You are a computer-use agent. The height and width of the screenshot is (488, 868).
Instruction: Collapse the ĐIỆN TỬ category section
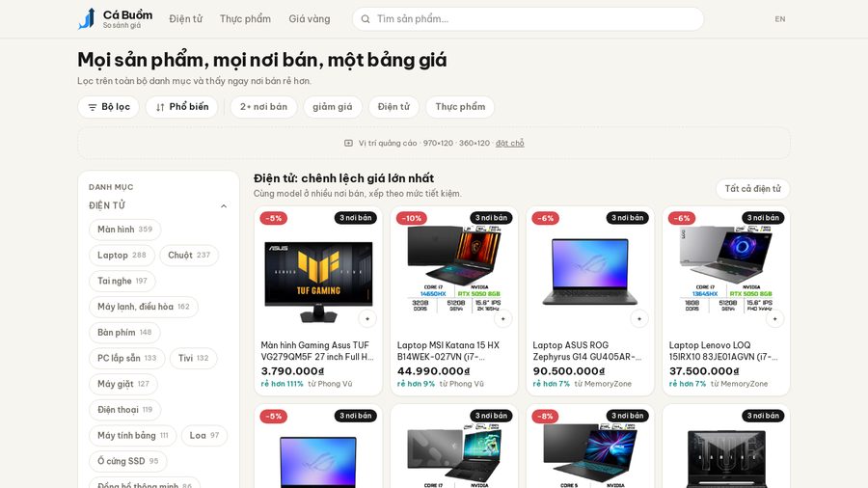point(224,205)
